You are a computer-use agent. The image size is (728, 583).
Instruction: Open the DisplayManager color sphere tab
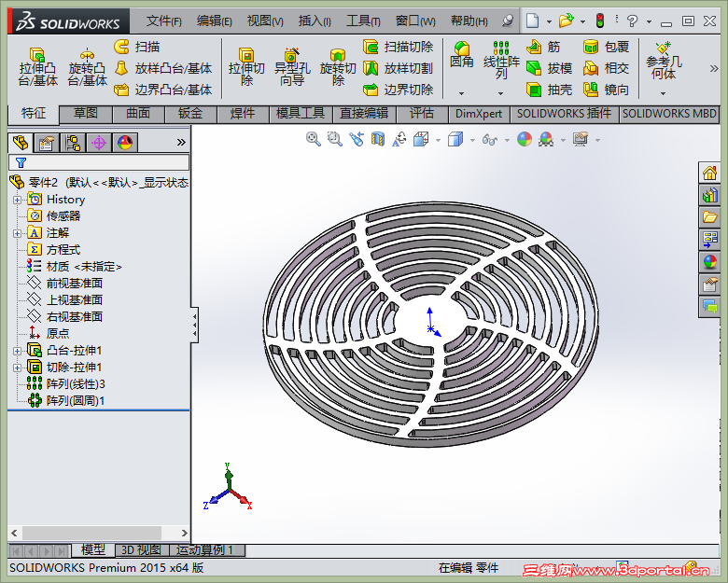[125, 143]
